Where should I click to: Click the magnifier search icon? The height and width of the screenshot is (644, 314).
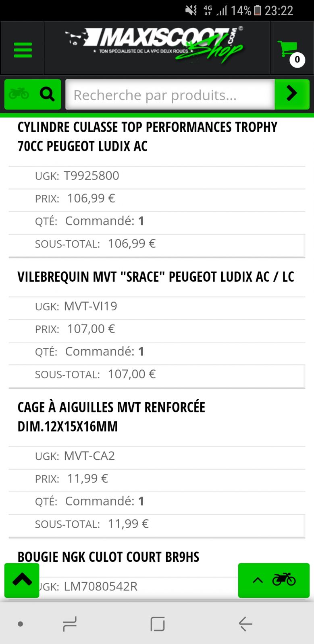(47, 94)
